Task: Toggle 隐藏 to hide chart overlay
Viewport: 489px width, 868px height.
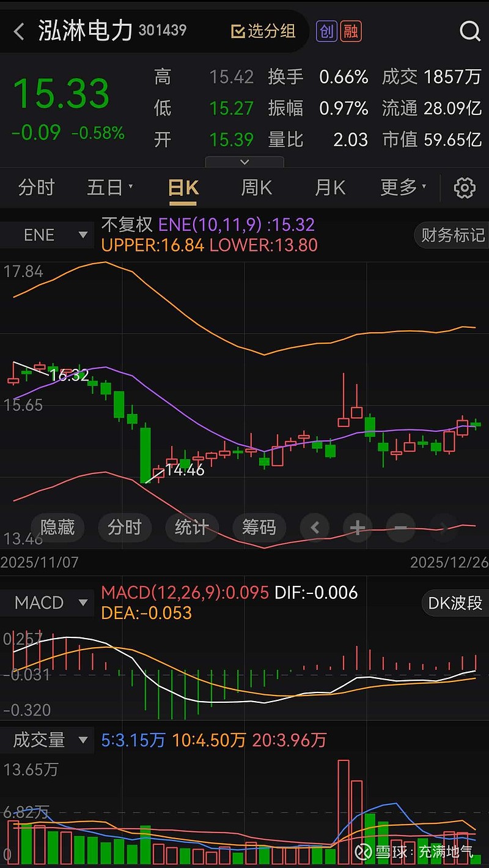Action: [58, 527]
